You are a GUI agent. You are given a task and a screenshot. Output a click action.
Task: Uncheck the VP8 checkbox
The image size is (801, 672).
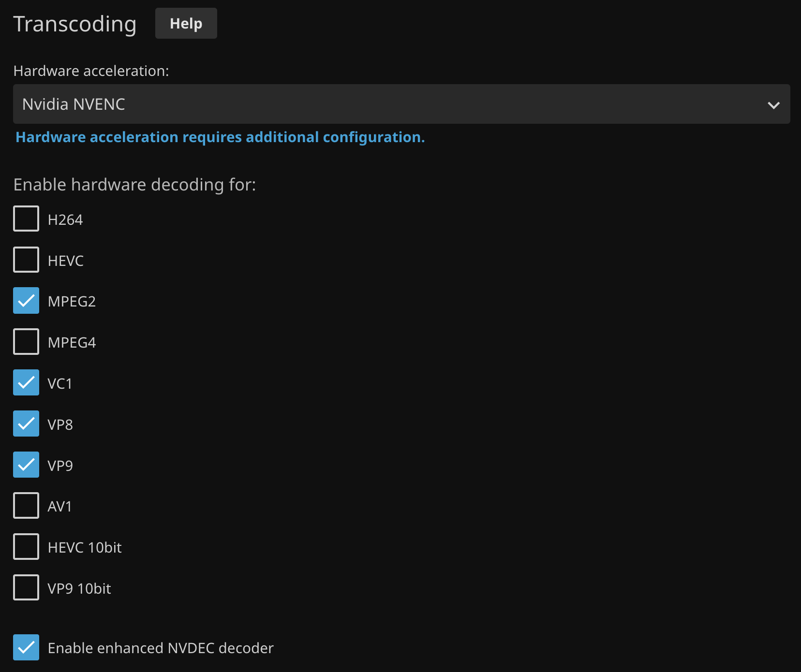[x=26, y=424]
